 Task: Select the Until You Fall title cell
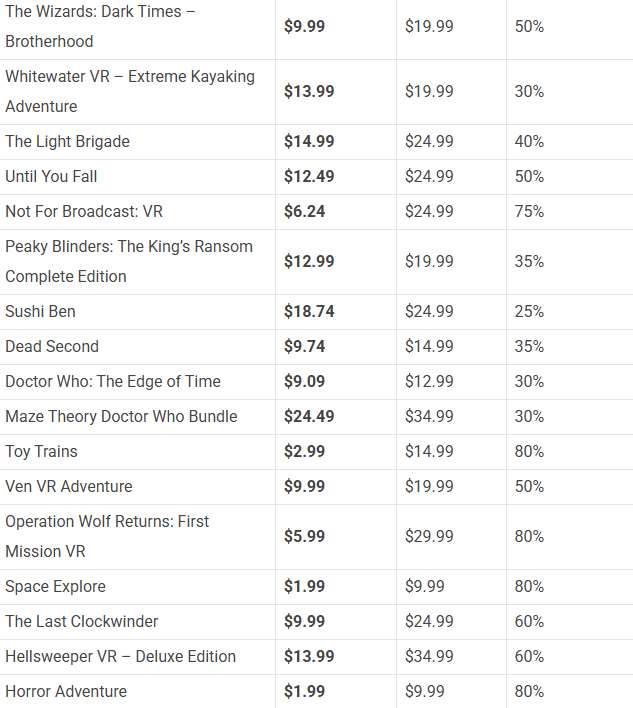coord(51,177)
